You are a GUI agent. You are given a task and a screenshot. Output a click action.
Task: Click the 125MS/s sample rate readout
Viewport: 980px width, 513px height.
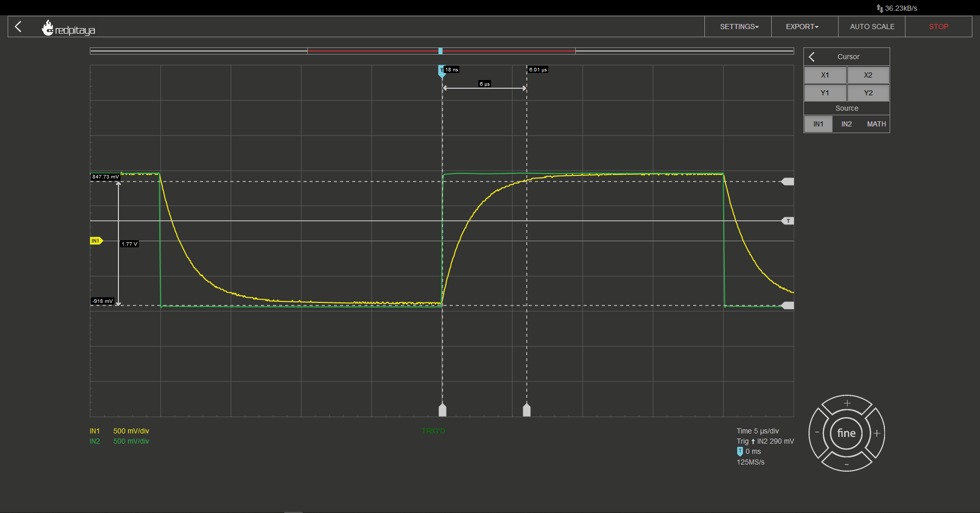[x=750, y=462]
